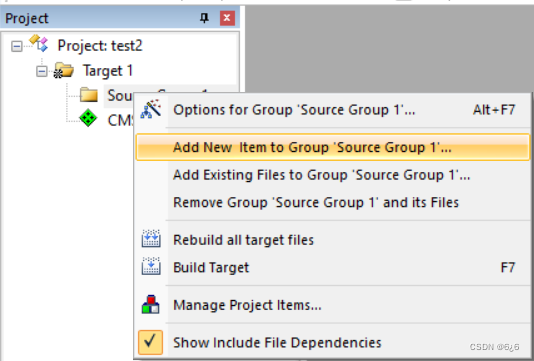Click the Source Group 1 folder icon

click(x=89, y=95)
